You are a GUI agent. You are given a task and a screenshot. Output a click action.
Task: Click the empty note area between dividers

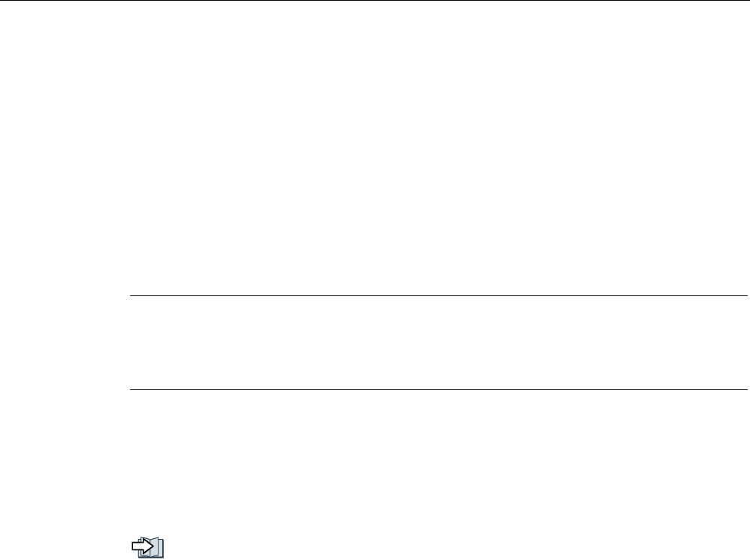point(439,343)
